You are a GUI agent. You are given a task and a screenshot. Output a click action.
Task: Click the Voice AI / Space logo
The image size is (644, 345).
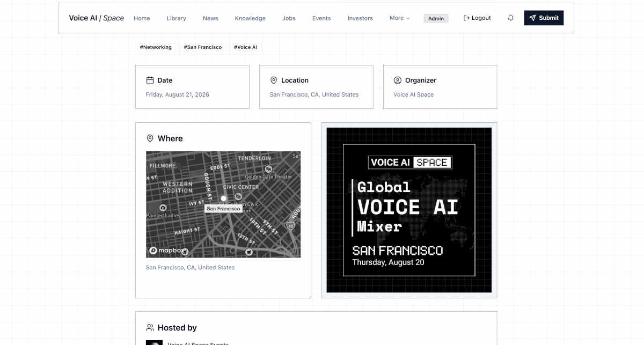[96, 18]
